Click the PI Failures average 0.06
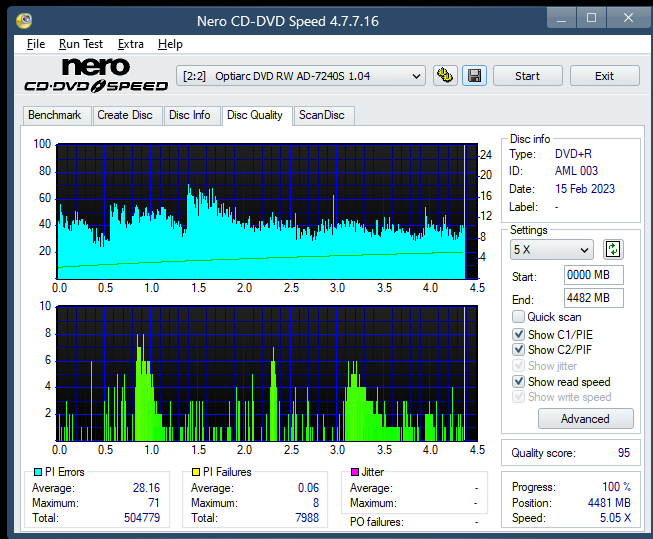The image size is (653, 539). (309, 488)
